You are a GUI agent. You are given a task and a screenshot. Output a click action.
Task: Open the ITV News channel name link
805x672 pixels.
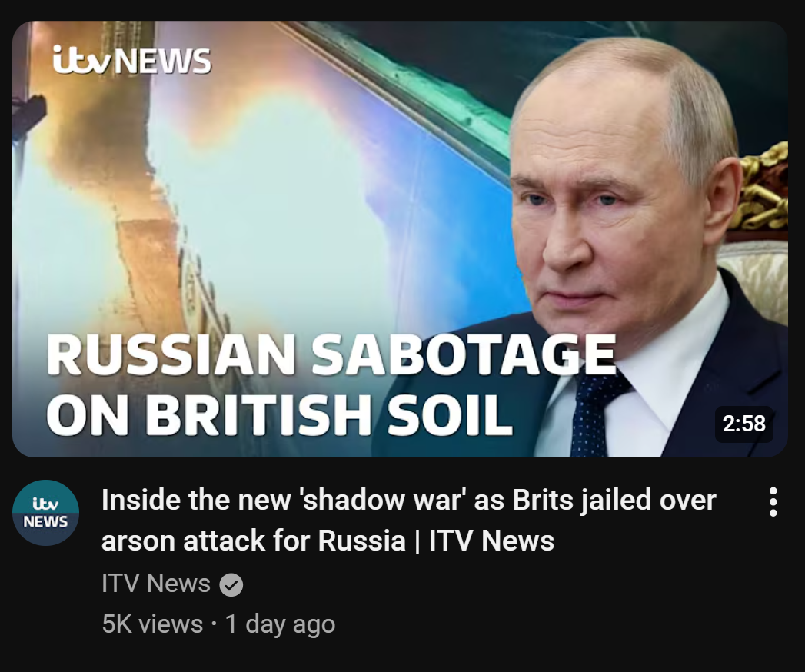click(x=156, y=583)
